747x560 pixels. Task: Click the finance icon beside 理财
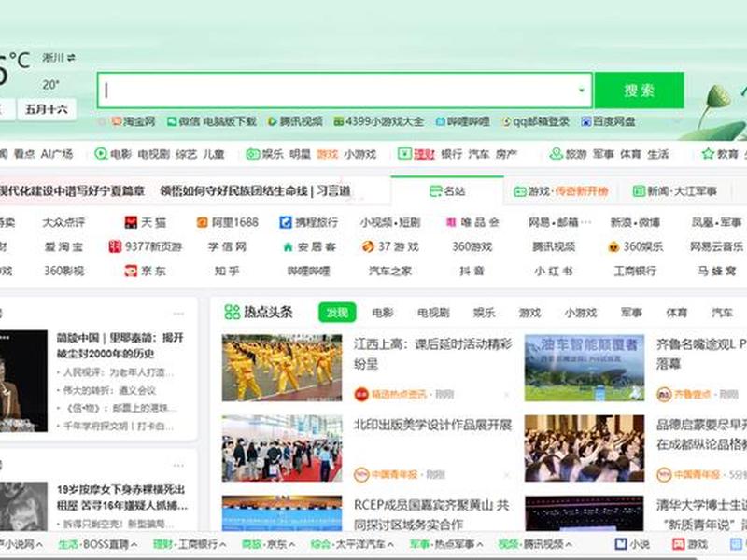click(x=404, y=154)
